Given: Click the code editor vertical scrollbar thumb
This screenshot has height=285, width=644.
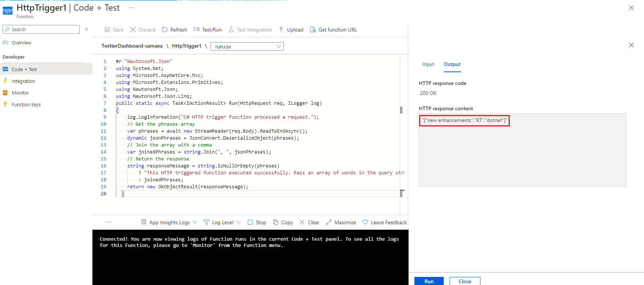Looking at the screenshot, I should pyautogui.click(x=401, y=110).
